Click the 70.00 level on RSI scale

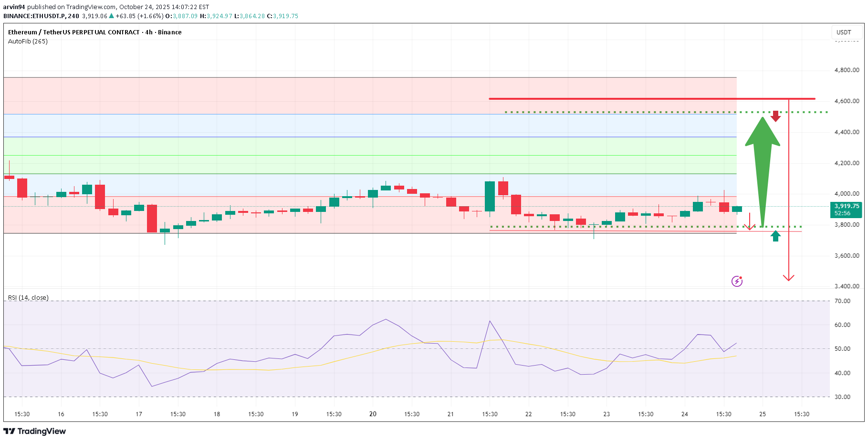[x=842, y=301]
